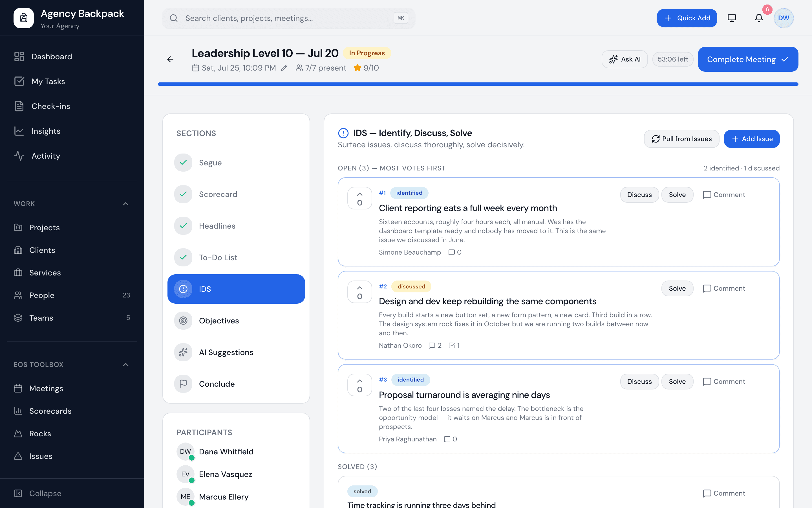This screenshot has width=812, height=508.
Task: Click the meeting progress bar
Action: pos(478,84)
